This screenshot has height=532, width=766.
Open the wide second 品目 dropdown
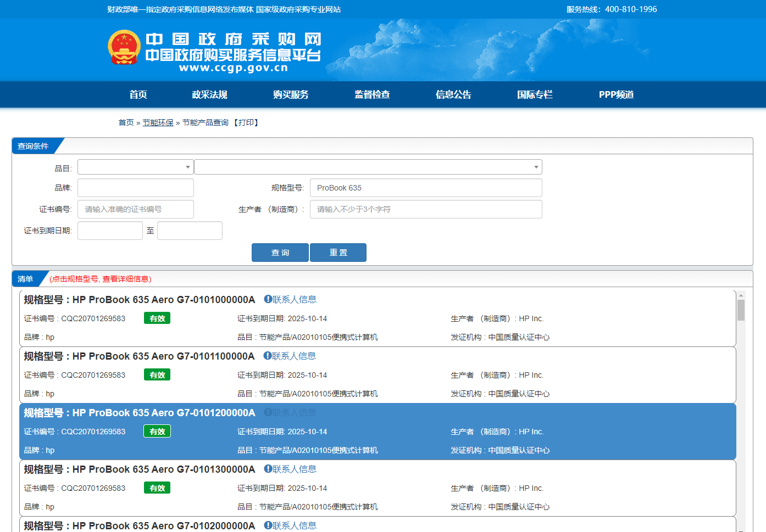point(368,167)
